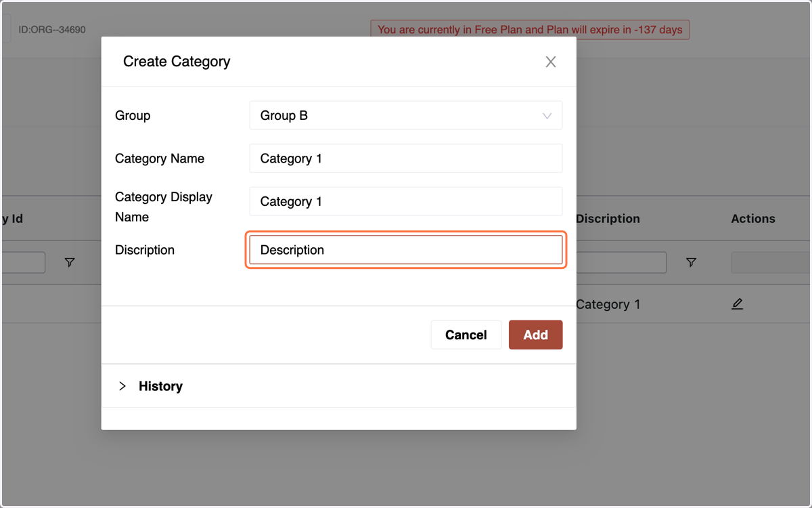The image size is (812, 508).
Task: Click the Group field label
Action: (133, 115)
